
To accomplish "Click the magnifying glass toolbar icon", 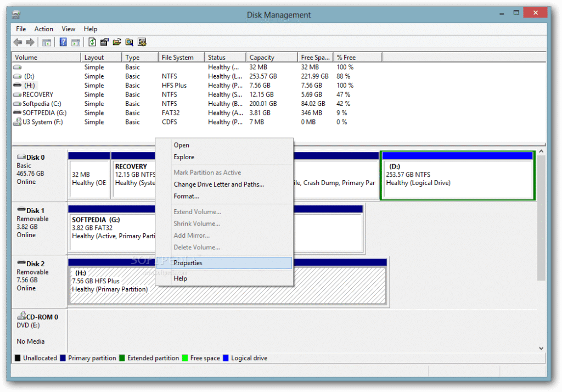I will click(x=130, y=42).
